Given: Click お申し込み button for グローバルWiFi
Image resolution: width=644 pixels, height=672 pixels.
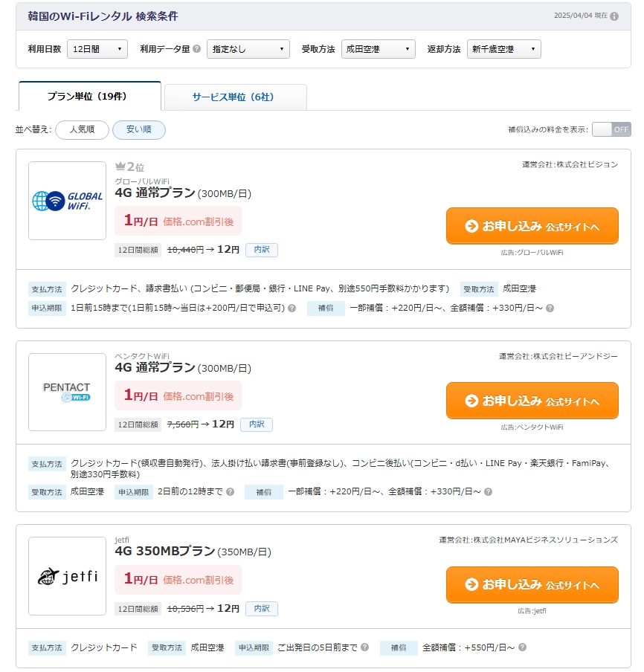Looking at the screenshot, I should [532, 226].
